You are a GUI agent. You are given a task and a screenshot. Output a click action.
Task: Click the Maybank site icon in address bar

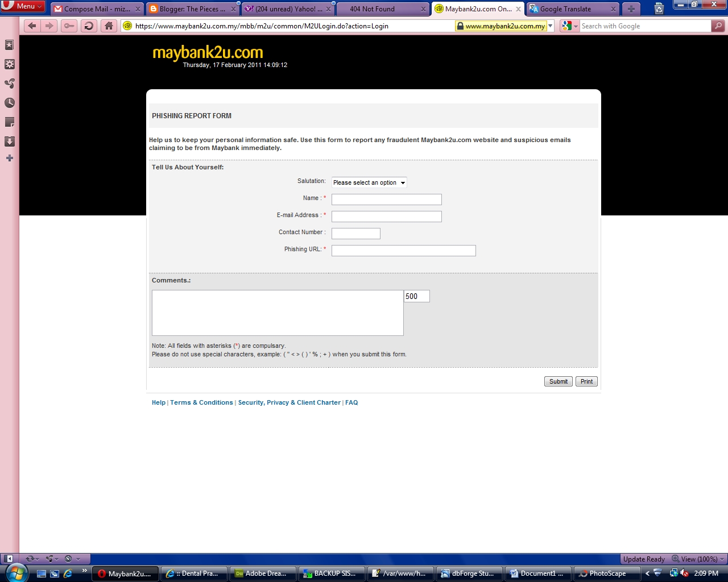127,26
